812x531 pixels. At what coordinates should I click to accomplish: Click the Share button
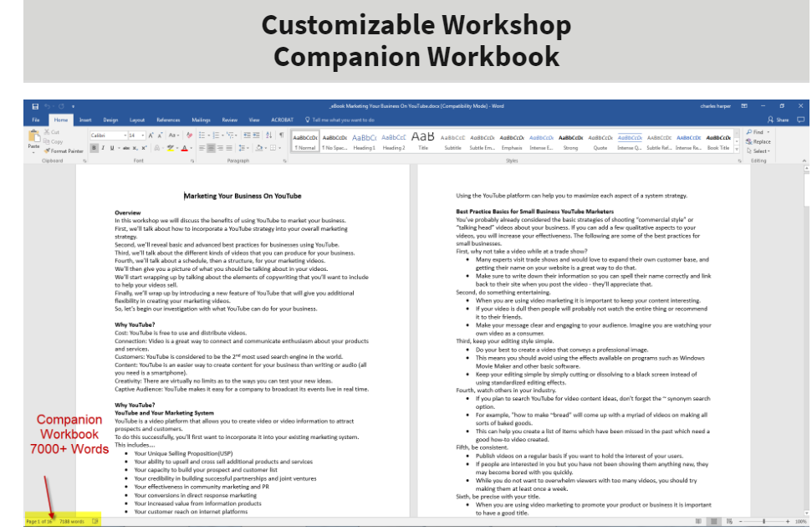click(x=778, y=120)
